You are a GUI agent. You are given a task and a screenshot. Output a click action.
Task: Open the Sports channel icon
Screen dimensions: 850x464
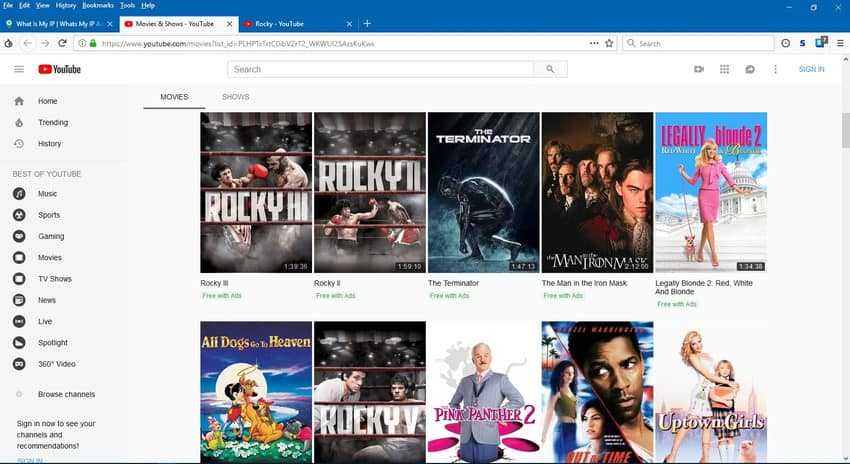(x=19, y=215)
